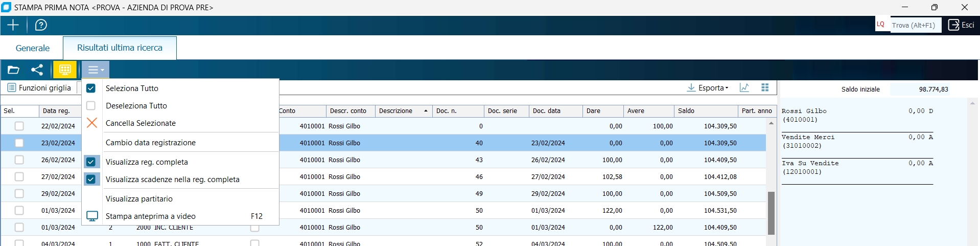Click the chart graph icon
This screenshot has height=246, width=980.
pos(744,88)
